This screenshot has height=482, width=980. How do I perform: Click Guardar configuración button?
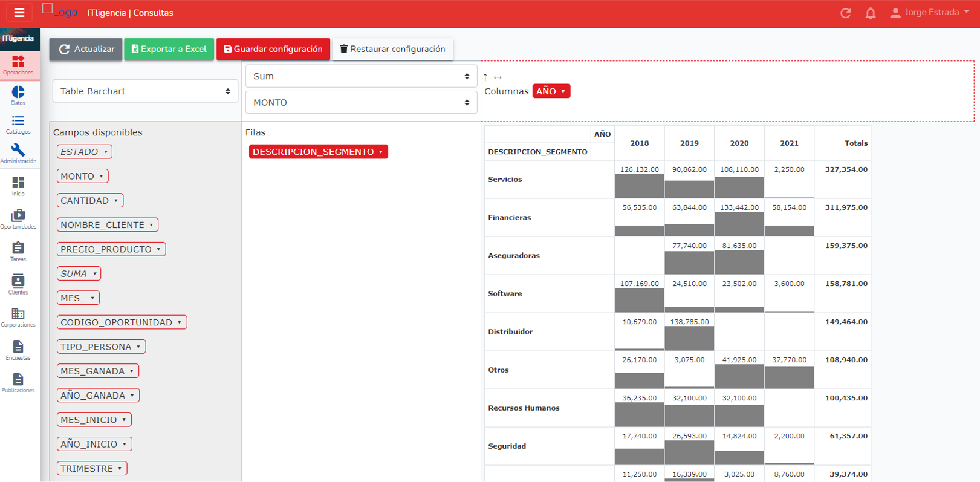[x=273, y=49]
